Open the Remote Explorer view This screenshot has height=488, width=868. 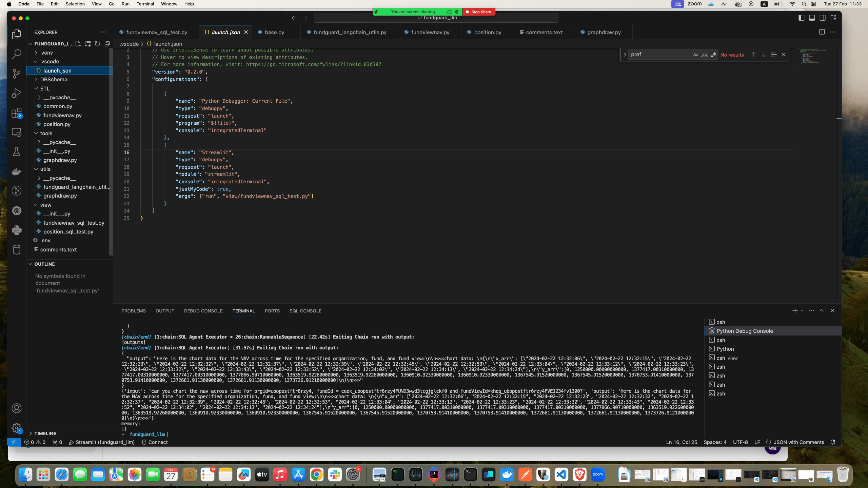click(17, 133)
